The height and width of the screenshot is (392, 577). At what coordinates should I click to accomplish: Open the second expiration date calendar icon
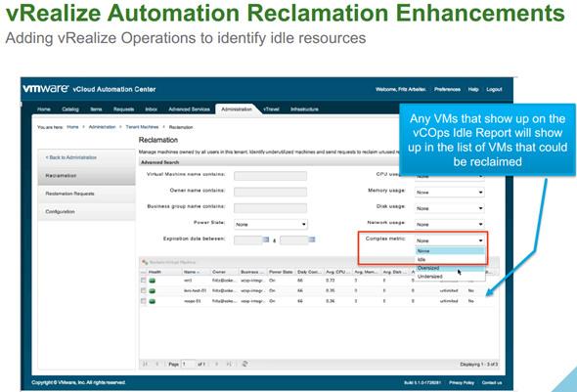[x=312, y=240]
